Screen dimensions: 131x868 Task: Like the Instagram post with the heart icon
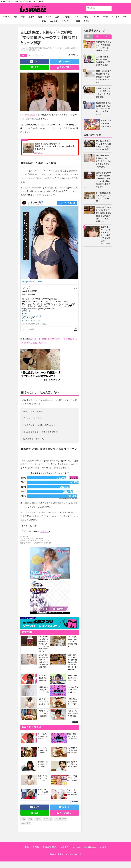tap(23, 287)
